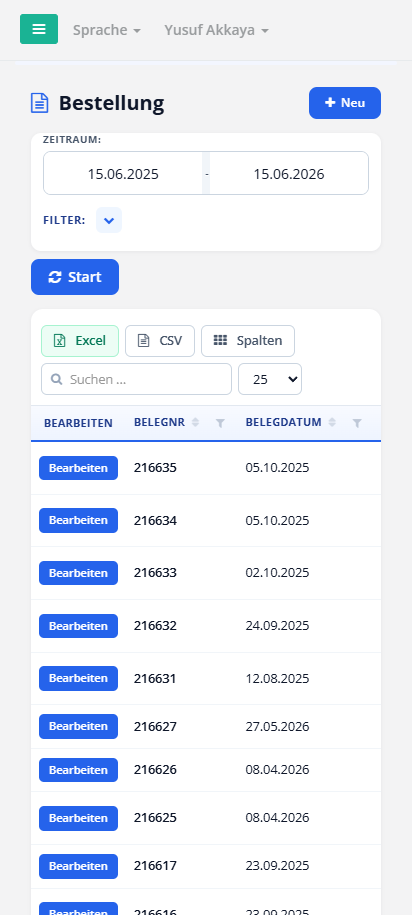
Task: Sort by the Belegnr column arrows
Action: (195, 422)
